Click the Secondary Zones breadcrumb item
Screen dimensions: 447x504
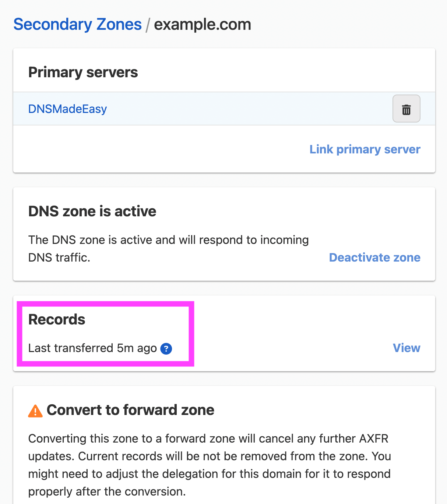tap(77, 24)
